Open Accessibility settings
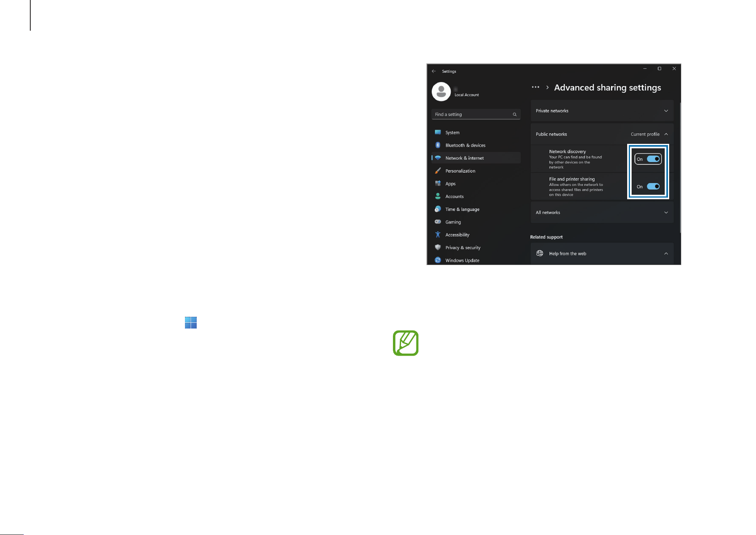This screenshot has height=535, width=756. coord(476,235)
